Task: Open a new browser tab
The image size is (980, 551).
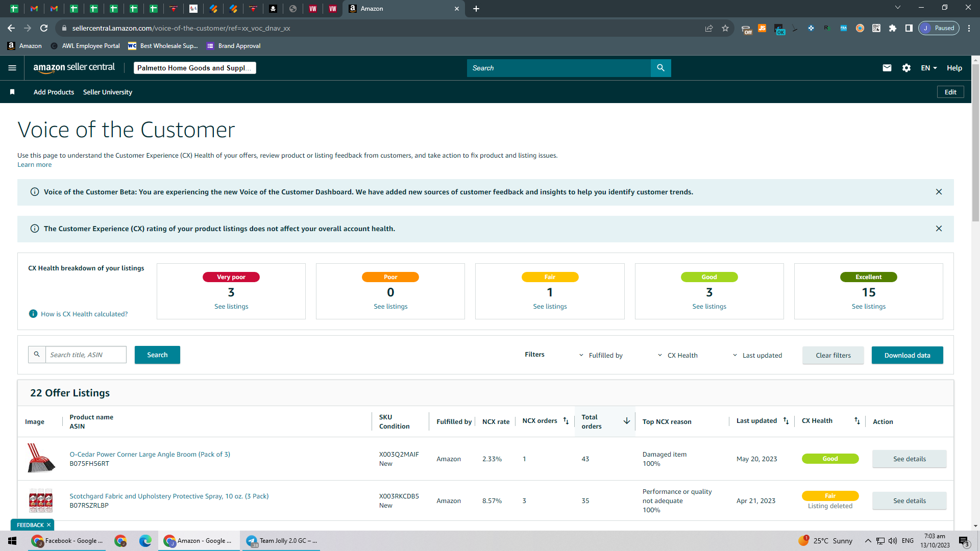Action: (x=476, y=9)
